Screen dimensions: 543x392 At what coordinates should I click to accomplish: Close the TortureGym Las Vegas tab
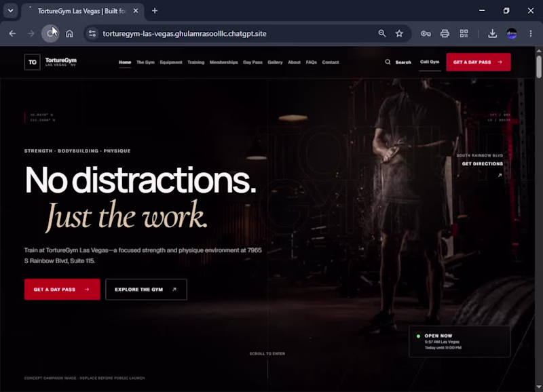click(x=136, y=11)
